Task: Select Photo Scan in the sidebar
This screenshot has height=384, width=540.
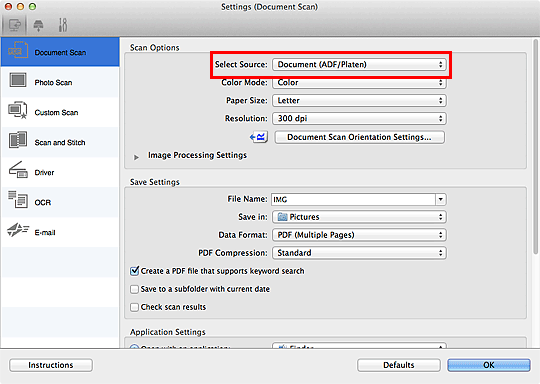Action: click(x=60, y=82)
